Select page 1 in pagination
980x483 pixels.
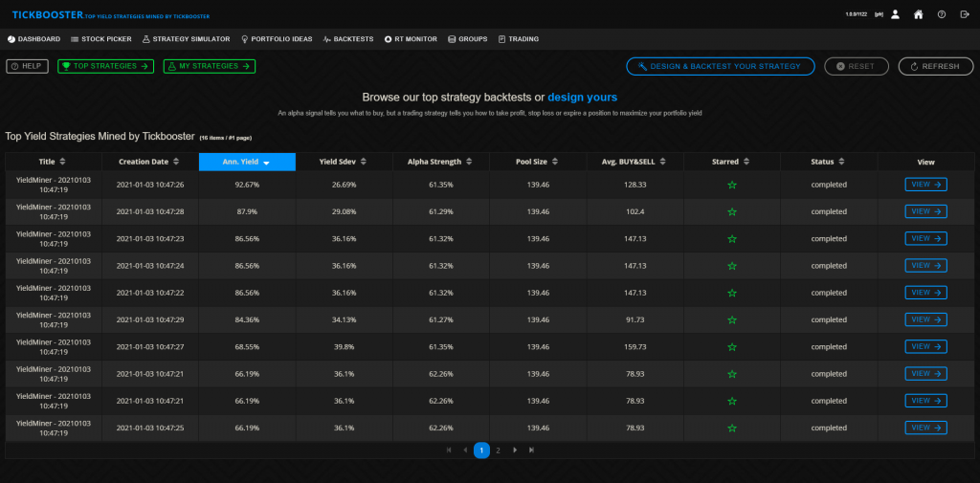click(481, 450)
